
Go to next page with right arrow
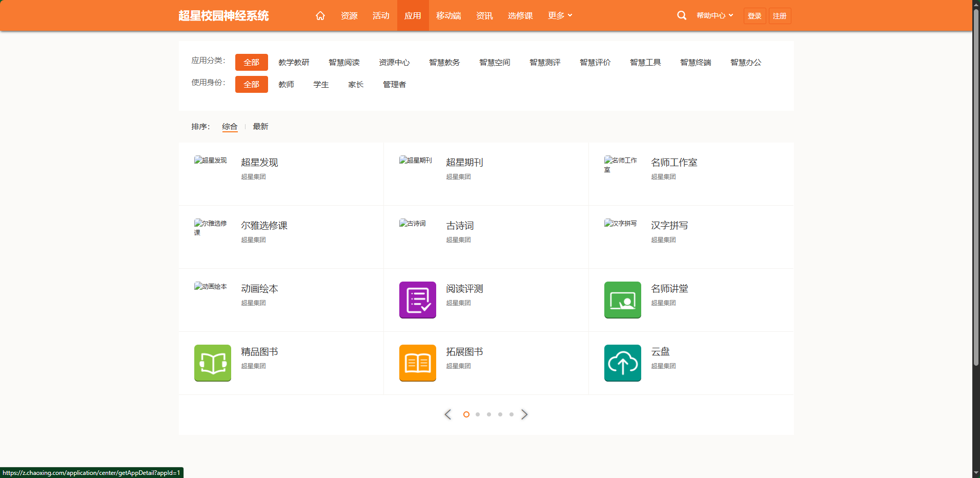click(x=524, y=414)
